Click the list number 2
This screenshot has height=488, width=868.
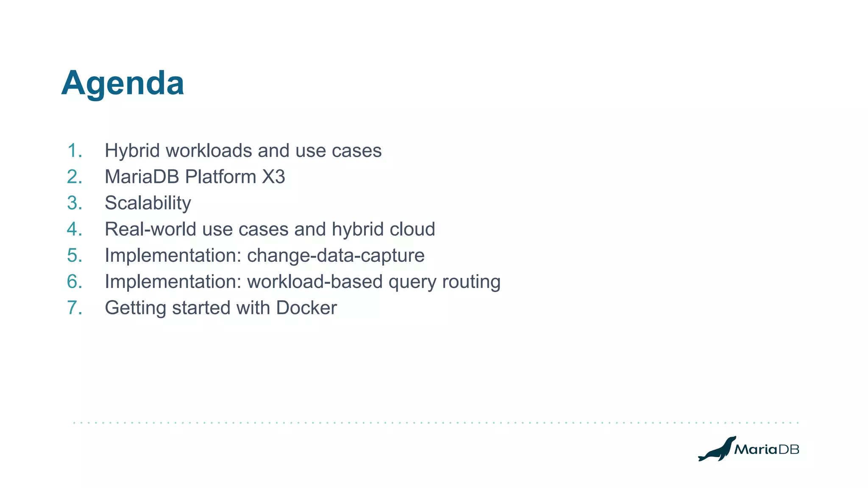[75, 177]
